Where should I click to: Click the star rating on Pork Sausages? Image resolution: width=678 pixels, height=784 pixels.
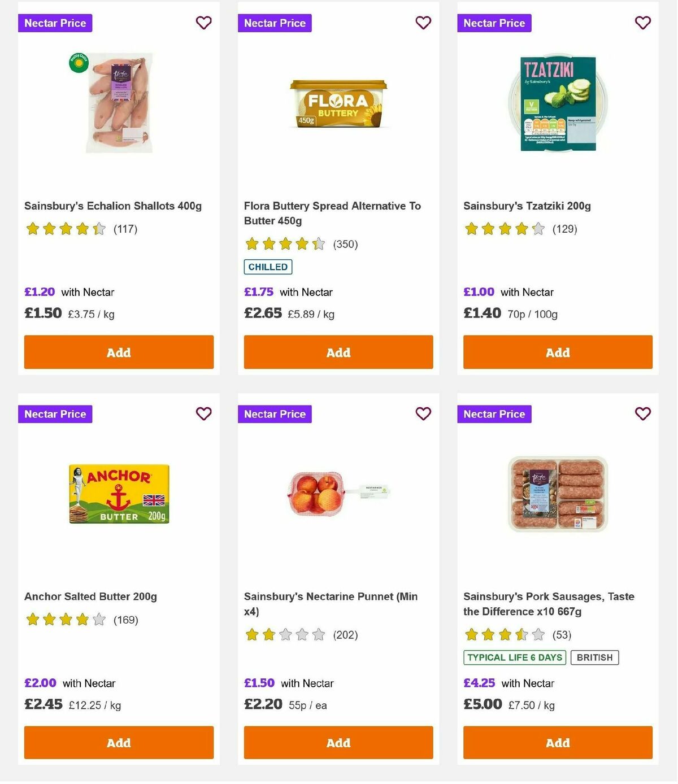[503, 634]
